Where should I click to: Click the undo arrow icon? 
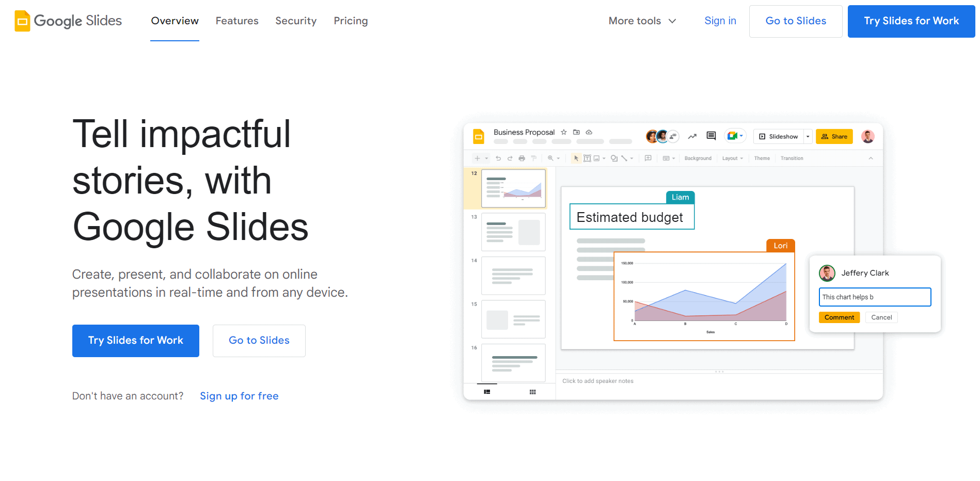click(498, 158)
